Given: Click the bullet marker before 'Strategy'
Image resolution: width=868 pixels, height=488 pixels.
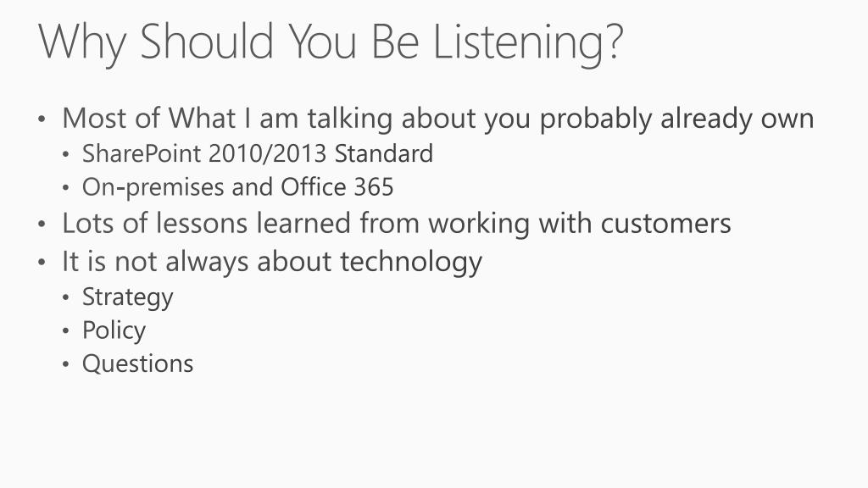Looking at the screenshot, I should [x=66, y=298].
